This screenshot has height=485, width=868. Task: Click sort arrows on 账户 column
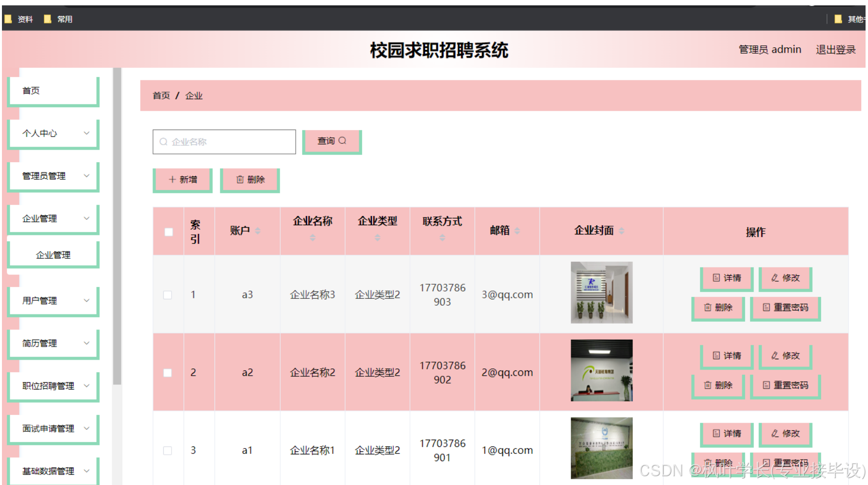click(258, 231)
